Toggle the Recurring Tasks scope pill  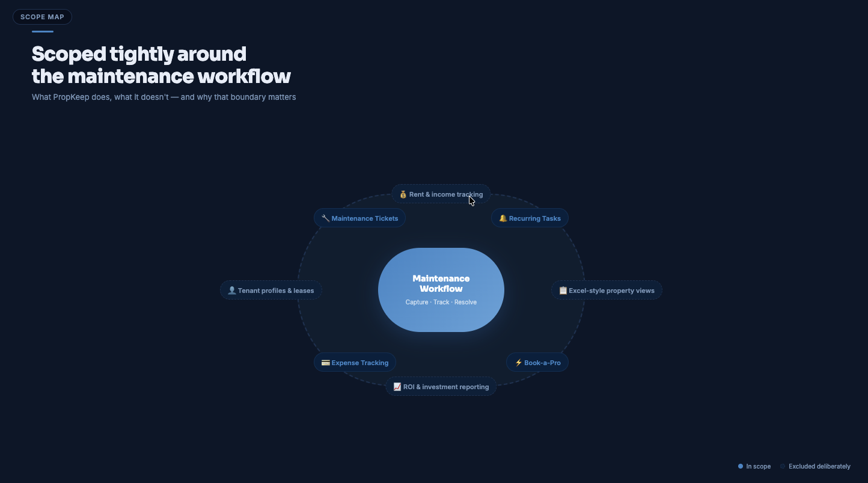(x=530, y=218)
